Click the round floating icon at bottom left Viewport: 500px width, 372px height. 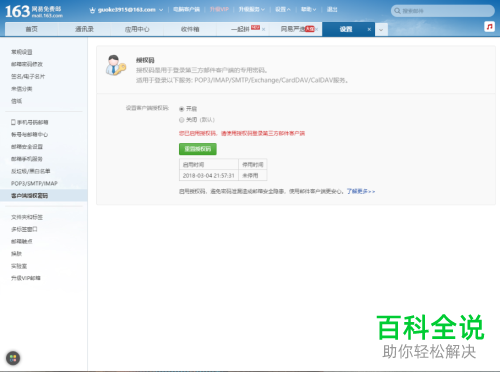point(13,358)
